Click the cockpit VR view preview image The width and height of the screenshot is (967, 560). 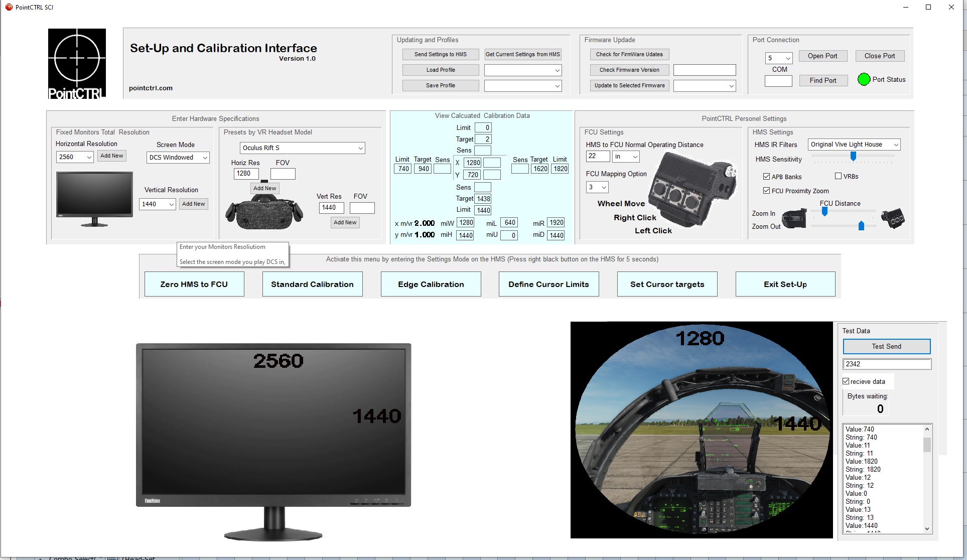[x=702, y=430]
